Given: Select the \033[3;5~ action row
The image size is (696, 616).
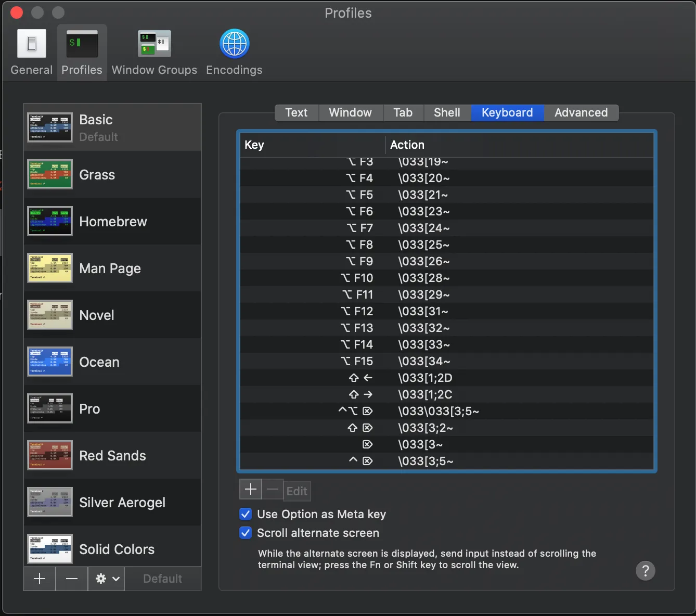Looking at the screenshot, I should tap(447, 461).
